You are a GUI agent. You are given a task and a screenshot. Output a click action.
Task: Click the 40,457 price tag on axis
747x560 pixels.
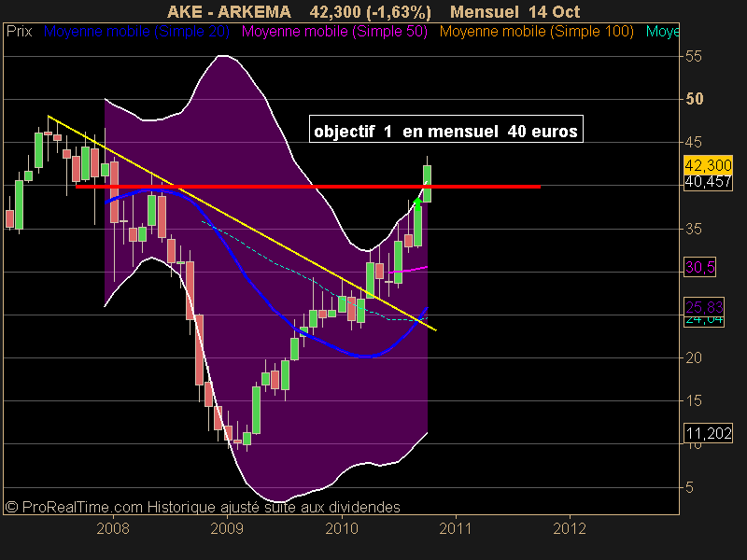pos(709,182)
